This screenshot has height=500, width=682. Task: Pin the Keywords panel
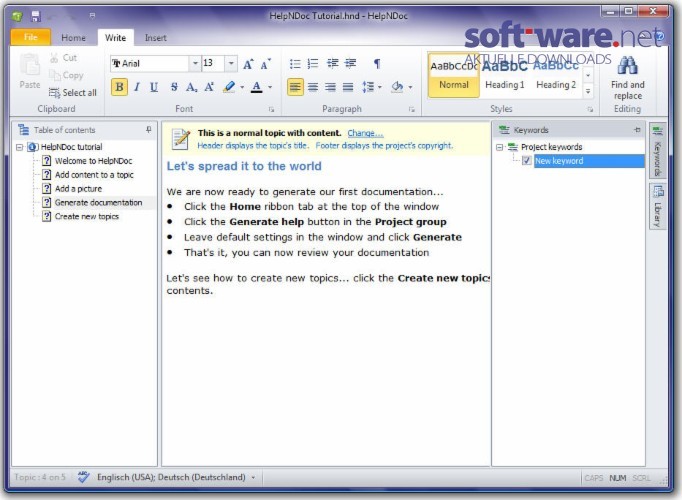coord(637,130)
